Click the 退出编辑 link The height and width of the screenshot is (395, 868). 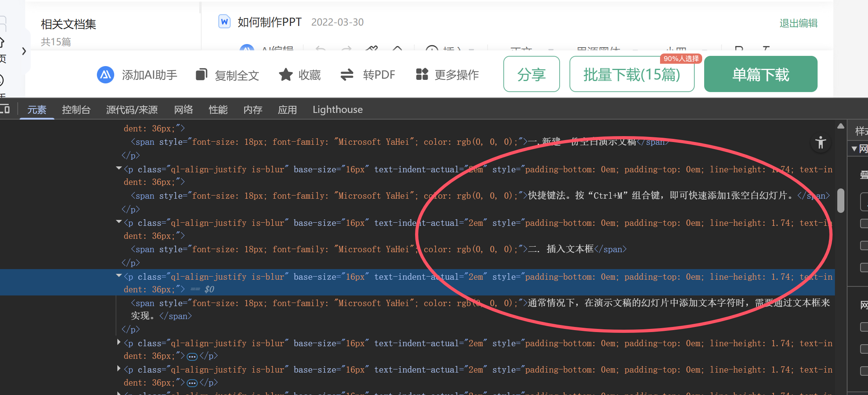tap(798, 23)
